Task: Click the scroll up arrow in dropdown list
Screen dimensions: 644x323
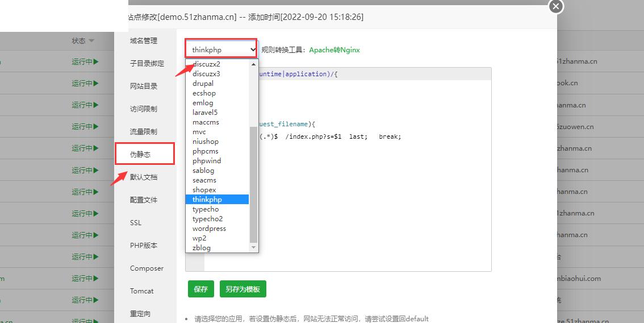Action: pyautogui.click(x=254, y=64)
